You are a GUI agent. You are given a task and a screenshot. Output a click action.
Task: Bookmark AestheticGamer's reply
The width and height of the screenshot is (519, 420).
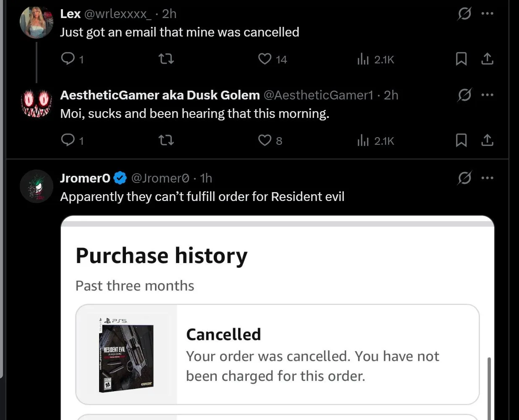[x=461, y=140]
